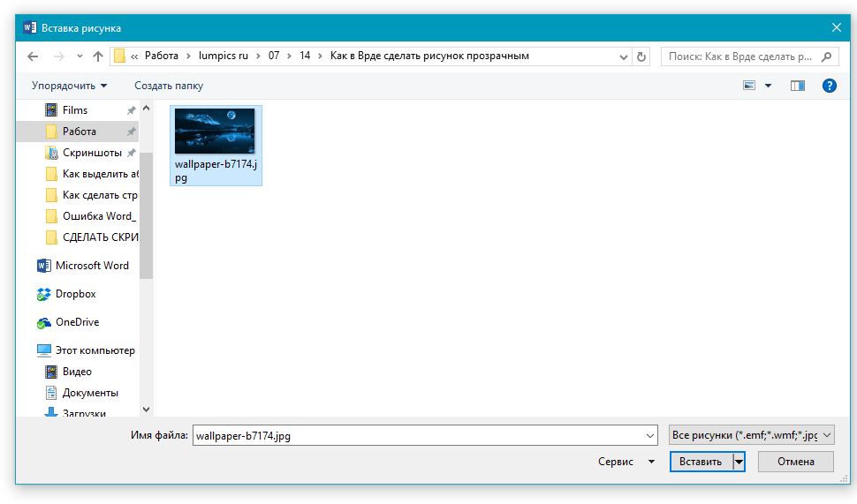The width and height of the screenshot is (857, 504).
Task: Expand the file type filter dropdown
Action: [751, 435]
